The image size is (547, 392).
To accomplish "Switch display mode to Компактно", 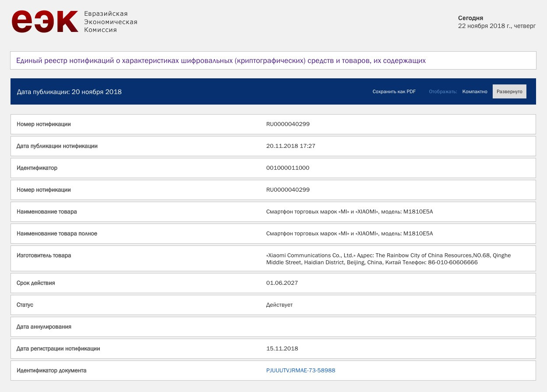I will pos(475,91).
